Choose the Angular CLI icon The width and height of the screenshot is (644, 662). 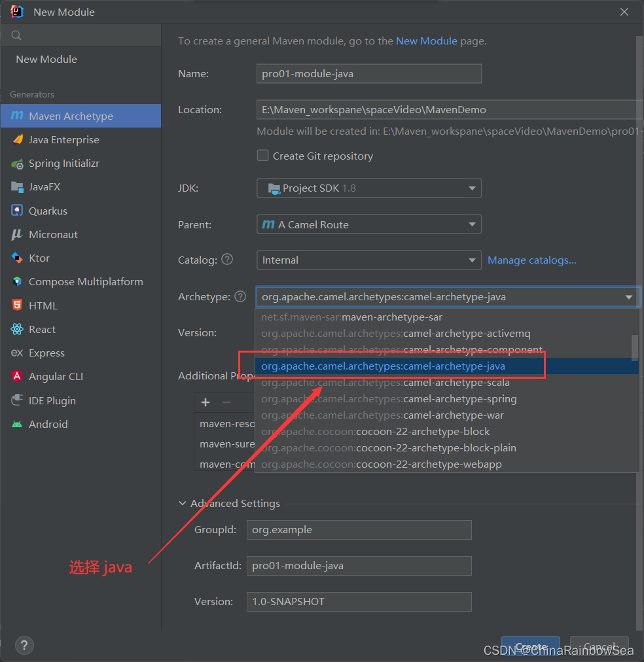click(x=17, y=376)
